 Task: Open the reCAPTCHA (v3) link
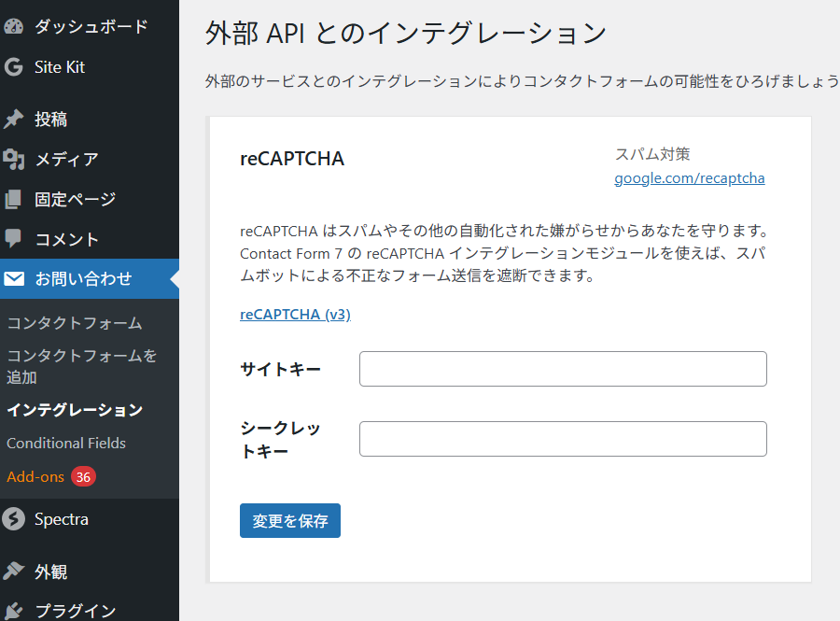295,315
